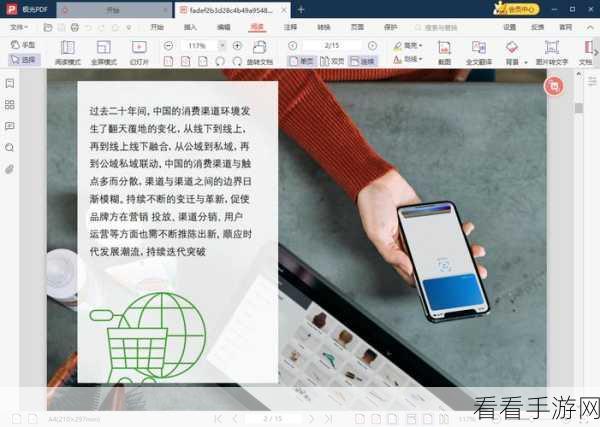Select the Hand (手型) tool
The image size is (600, 427).
[x=23, y=45]
